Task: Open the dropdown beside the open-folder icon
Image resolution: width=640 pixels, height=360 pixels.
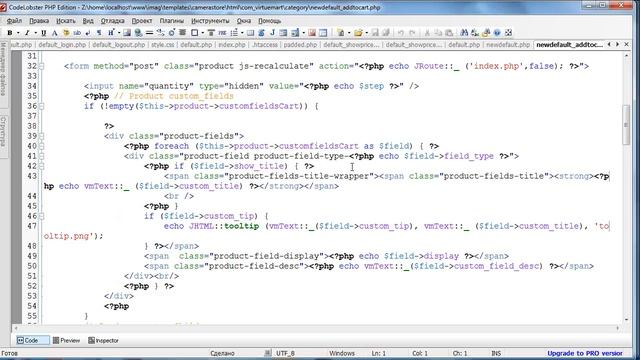Action: coord(367,33)
